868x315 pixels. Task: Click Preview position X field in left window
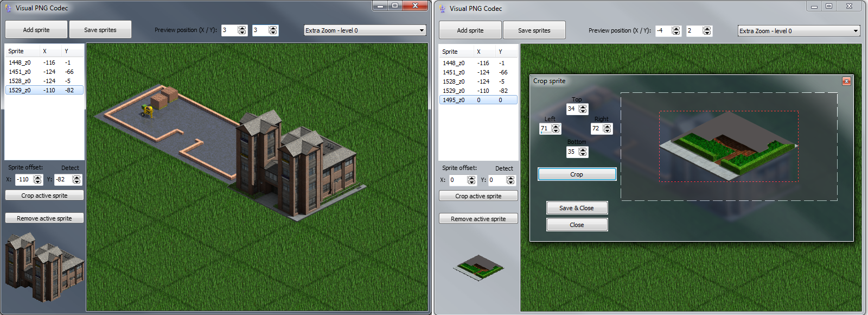pos(229,30)
